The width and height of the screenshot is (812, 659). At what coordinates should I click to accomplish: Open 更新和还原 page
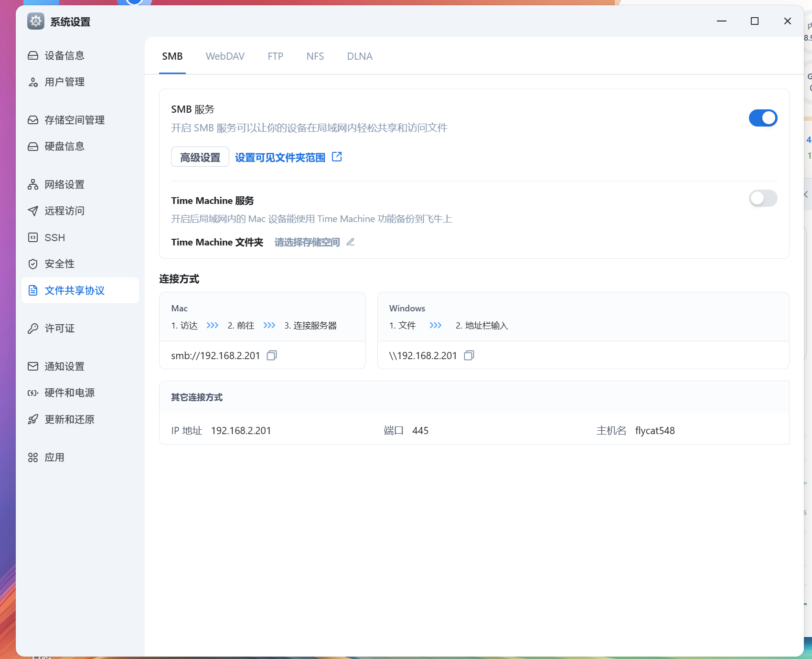(x=69, y=420)
